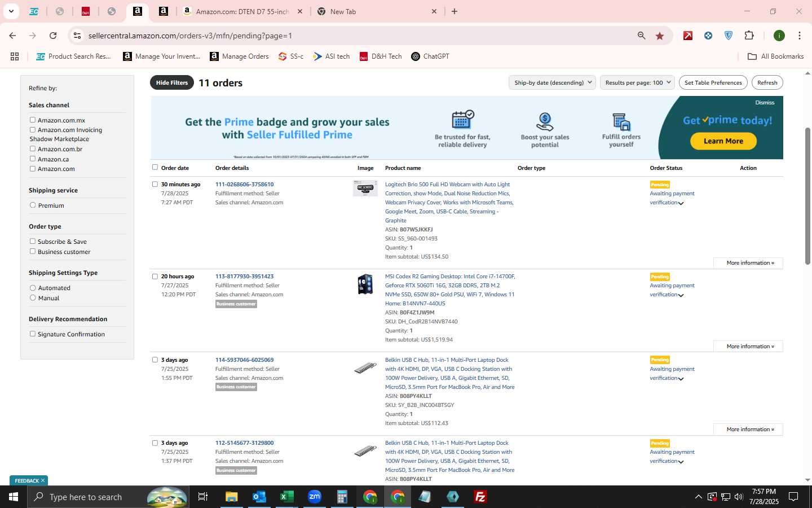This screenshot has width=812, height=508.
Task: Open the notifications icon in system tray
Action: (793, 497)
